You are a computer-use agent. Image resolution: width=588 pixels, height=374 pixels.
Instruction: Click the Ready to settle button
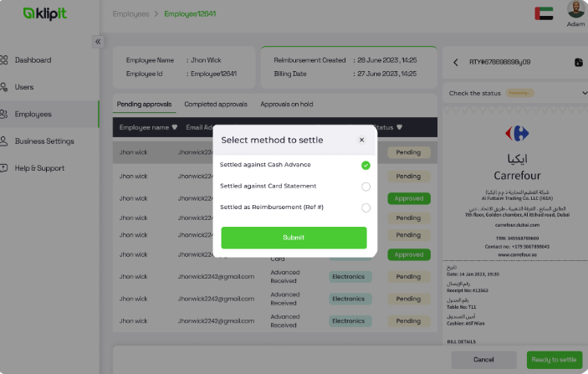(555, 360)
